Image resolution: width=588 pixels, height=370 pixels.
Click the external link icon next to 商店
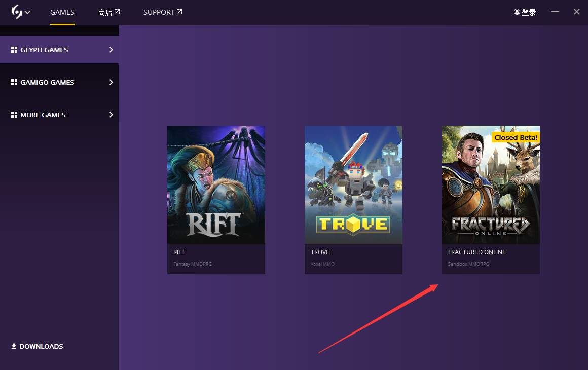tap(117, 12)
